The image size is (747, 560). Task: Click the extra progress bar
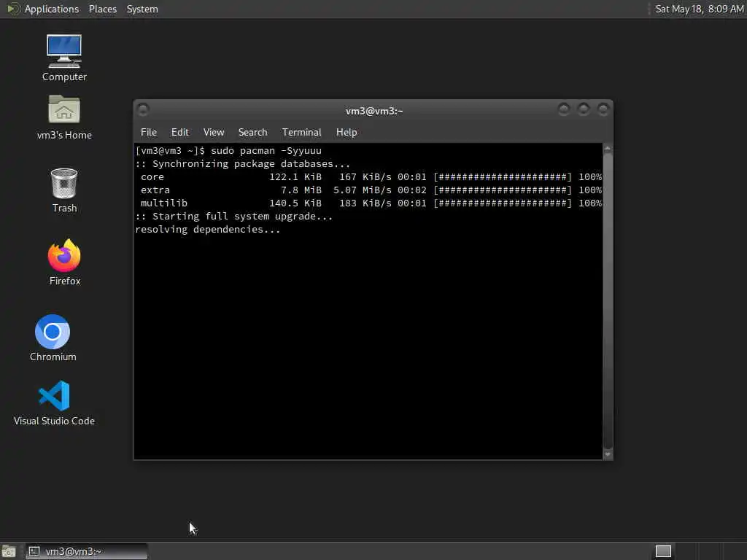(x=502, y=190)
